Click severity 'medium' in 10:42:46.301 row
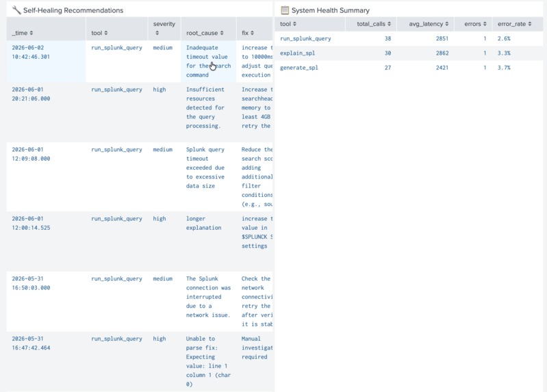 [162, 47]
